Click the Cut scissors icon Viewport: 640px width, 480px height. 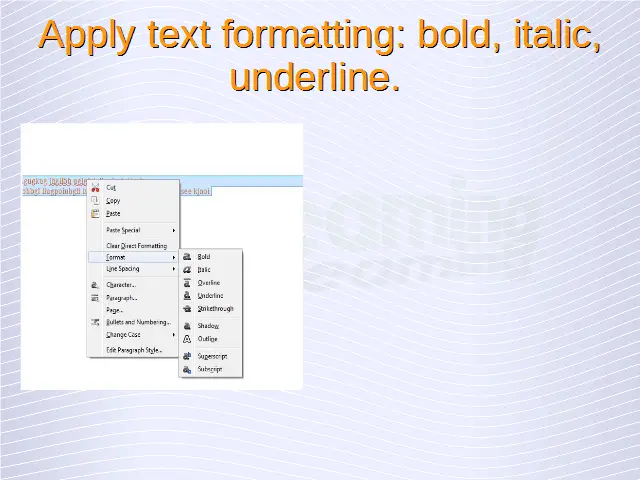tap(96, 187)
